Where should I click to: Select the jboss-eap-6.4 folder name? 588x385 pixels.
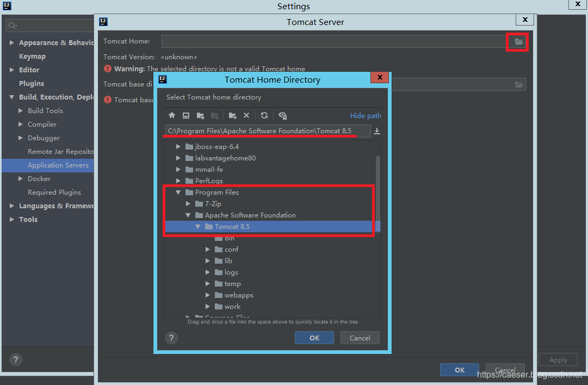point(216,147)
